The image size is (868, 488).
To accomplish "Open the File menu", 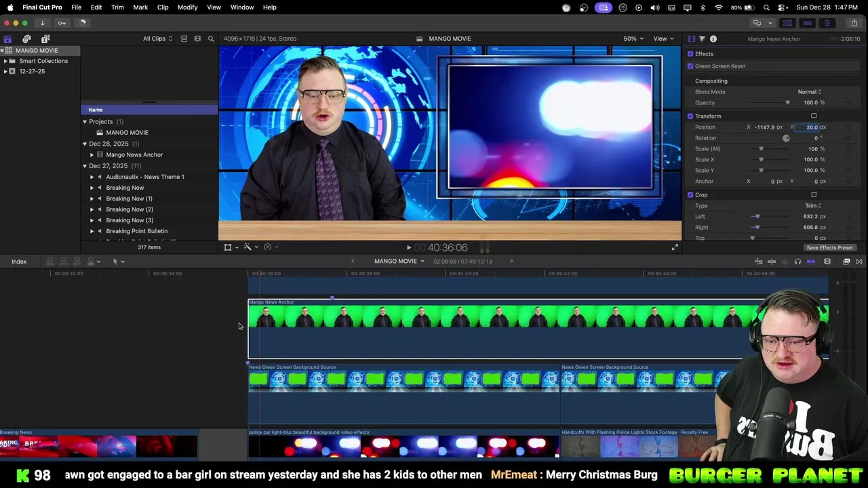I will (77, 7).
